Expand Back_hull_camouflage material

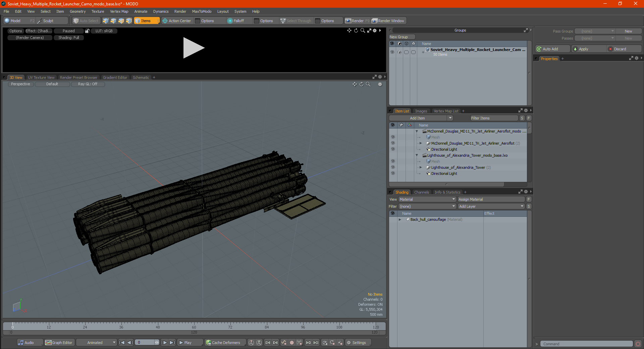400,219
